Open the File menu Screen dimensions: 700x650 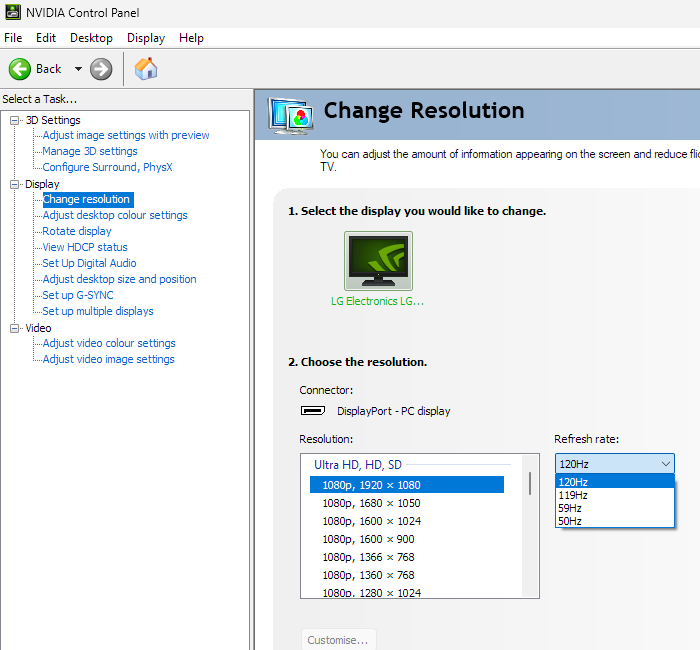(13, 38)
